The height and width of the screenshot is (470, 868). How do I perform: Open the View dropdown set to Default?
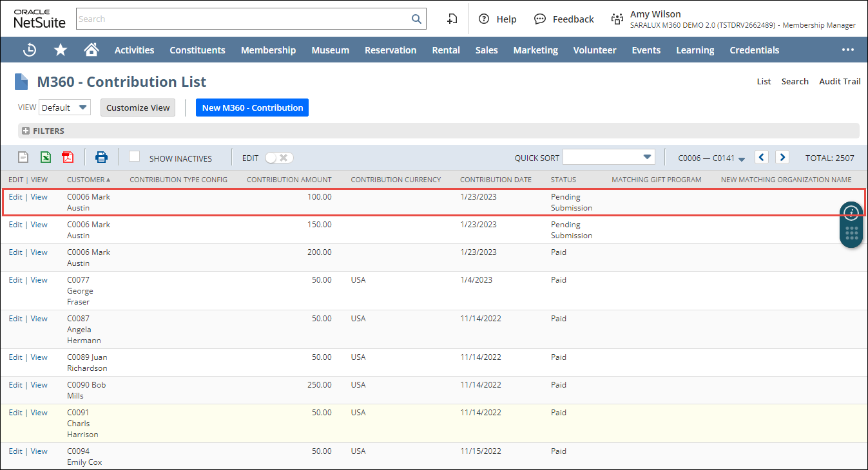[x=64, y=108]
